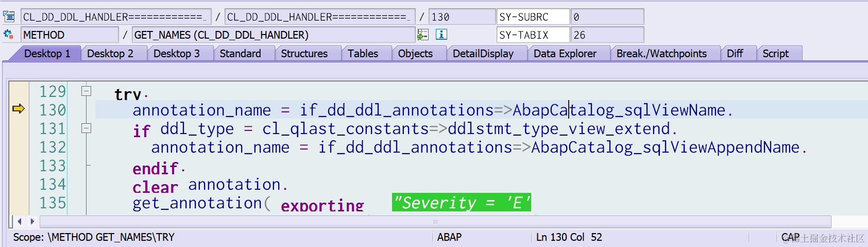Open the Break./Watchpoints tab
The height and width of the screenshot is (247, 868).
click(661, 54)
